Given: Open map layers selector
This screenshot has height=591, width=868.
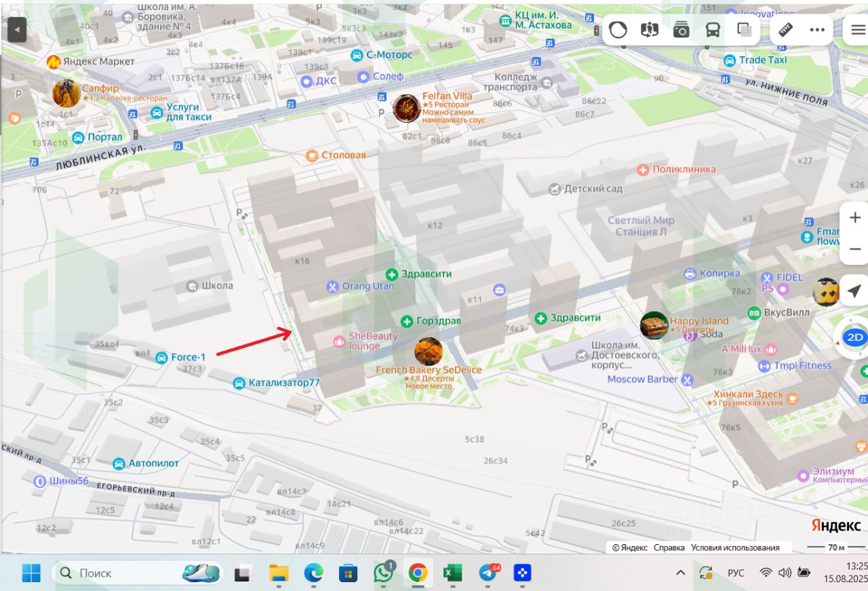Looking at the screenshot, I should coord(744,29).
